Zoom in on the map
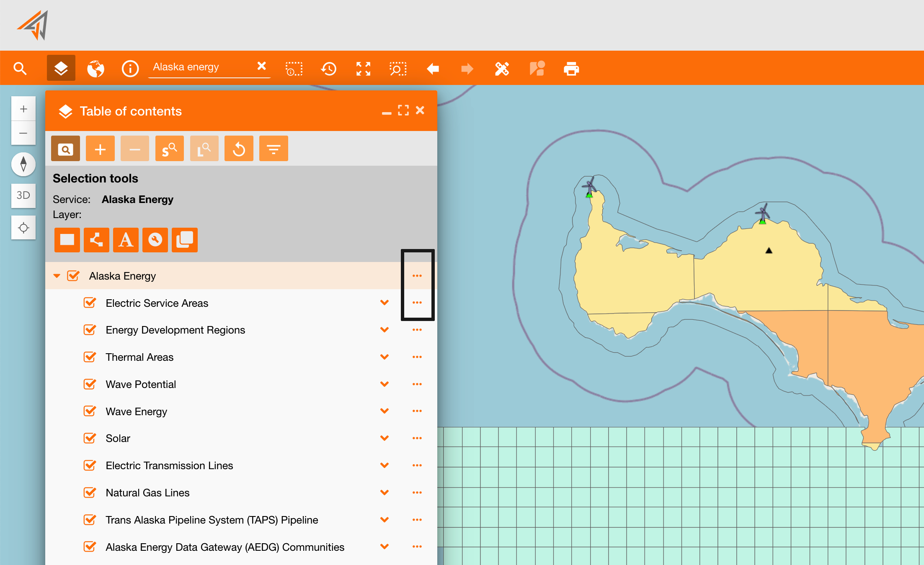This screenshot has width=924, height=565. [23, 109]
